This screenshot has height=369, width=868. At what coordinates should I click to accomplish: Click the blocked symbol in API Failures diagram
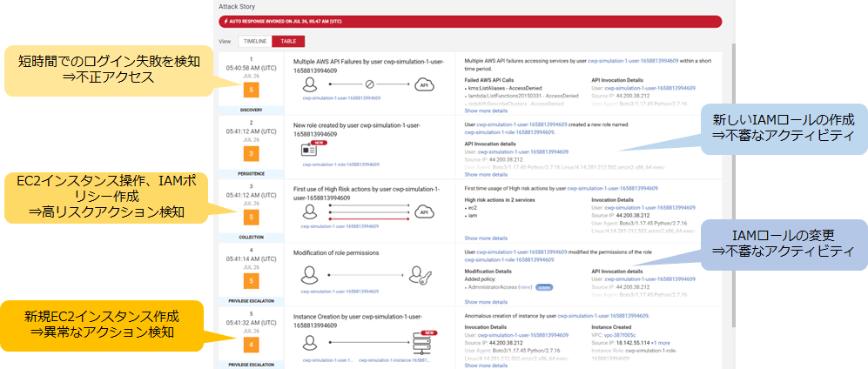point(370,84)
